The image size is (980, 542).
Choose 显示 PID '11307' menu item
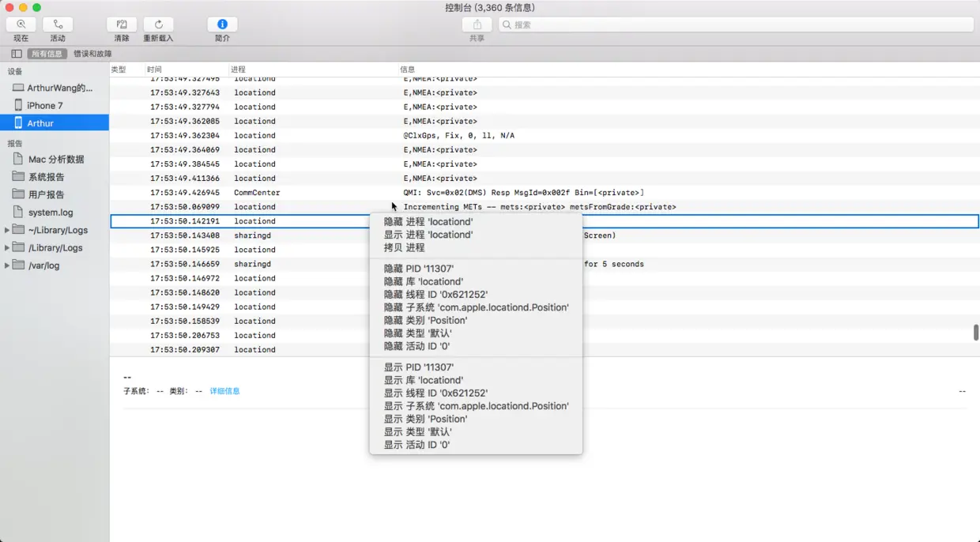[476, 367]
